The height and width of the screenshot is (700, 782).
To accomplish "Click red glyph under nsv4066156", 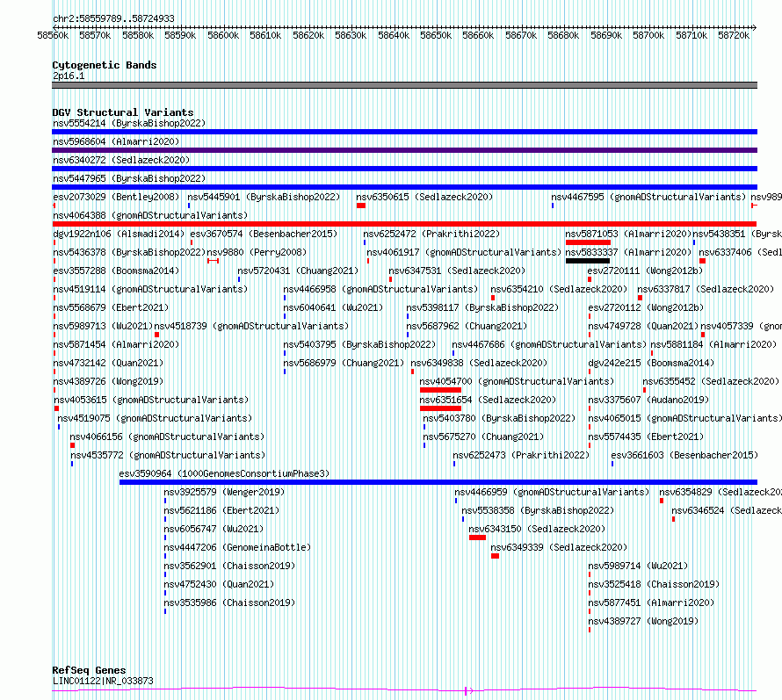I will [72, 445].
